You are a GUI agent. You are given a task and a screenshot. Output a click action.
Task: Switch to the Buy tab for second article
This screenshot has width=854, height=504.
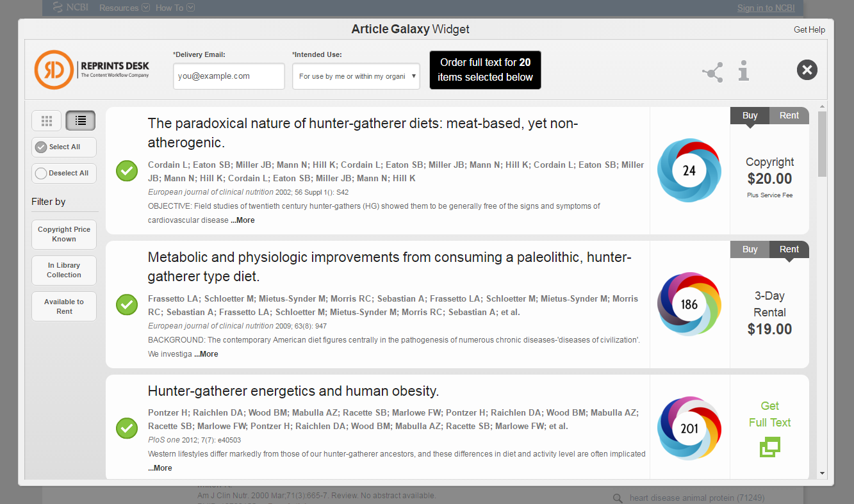(749, 249)
